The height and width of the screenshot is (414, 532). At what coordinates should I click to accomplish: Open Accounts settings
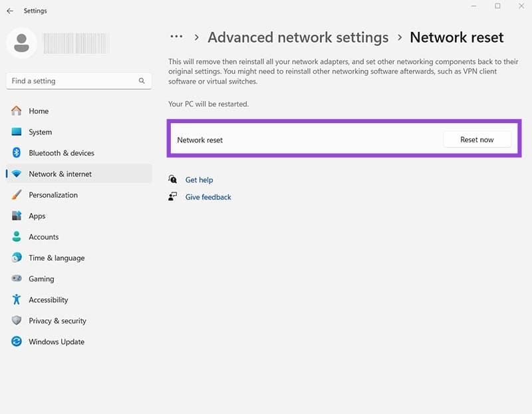pos(78,237)
